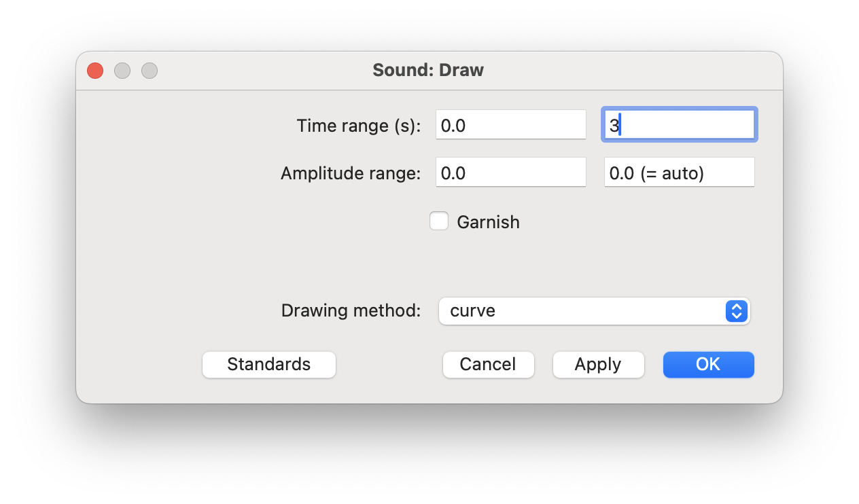Click the "Amplitude range:" label
859x504 pixels.
click(351, 173)
